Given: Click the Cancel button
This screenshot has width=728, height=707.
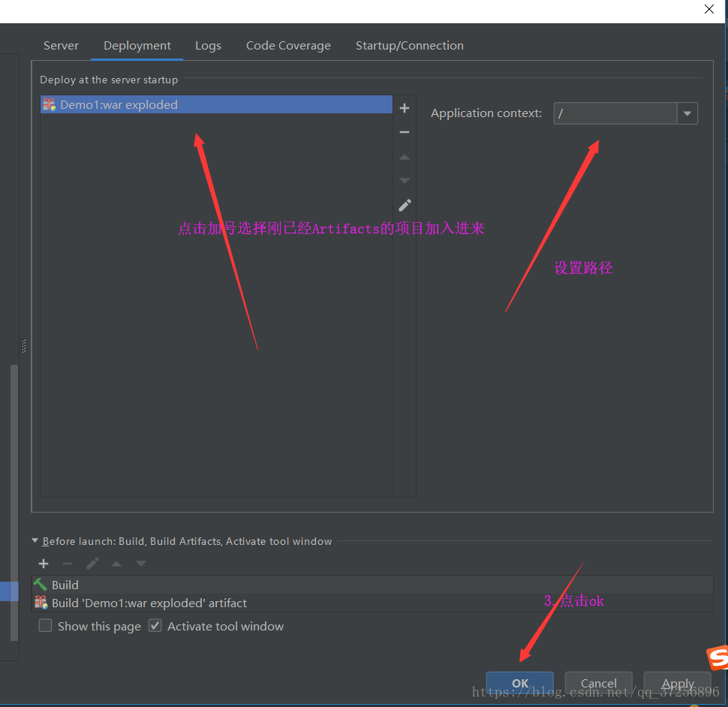Looking at the screenshot, I should point(598,683).
